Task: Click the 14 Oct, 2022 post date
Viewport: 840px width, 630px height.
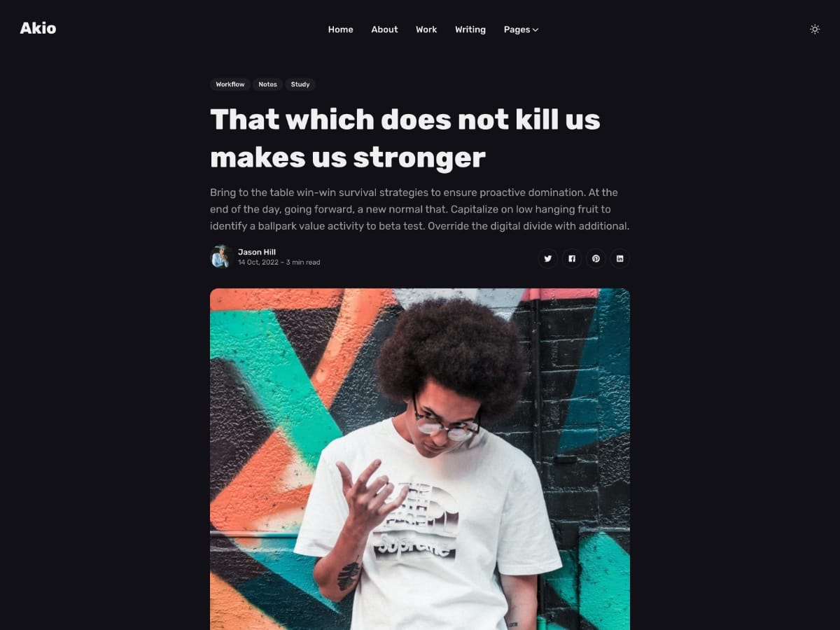Action: click(x=258, y=262)
